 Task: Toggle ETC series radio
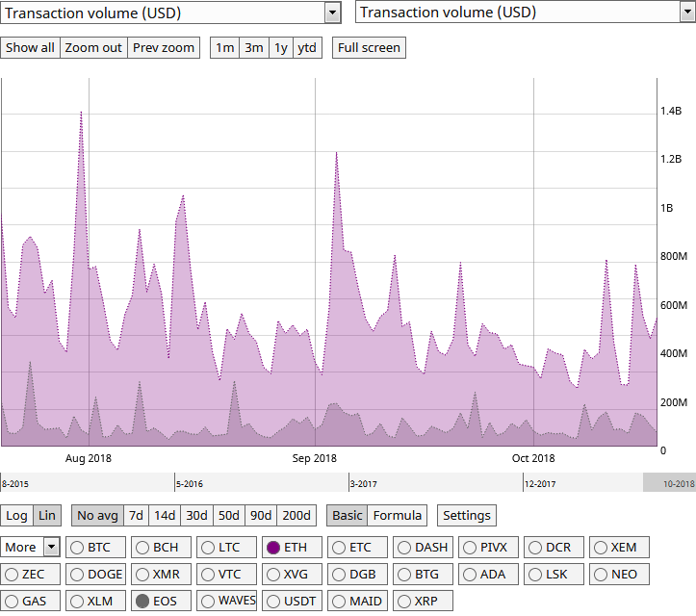(357, 548)
